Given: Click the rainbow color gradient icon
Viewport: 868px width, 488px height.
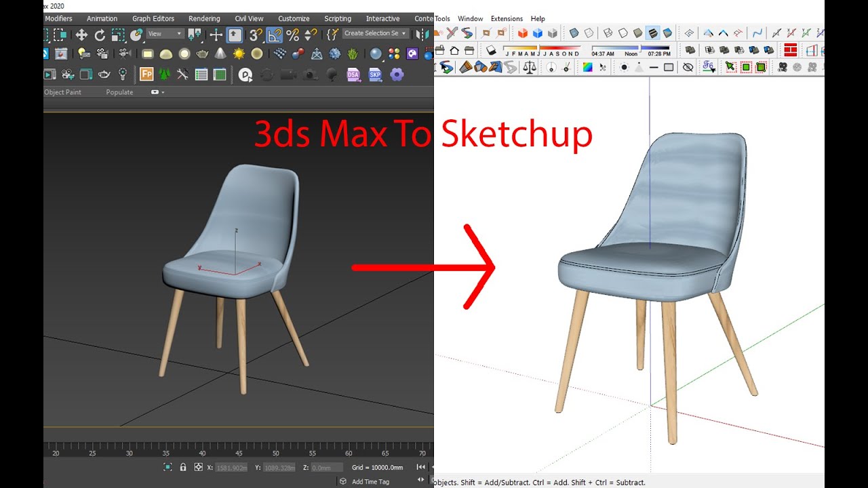Looking at the screenshot, I should click(x=587, y=67).
